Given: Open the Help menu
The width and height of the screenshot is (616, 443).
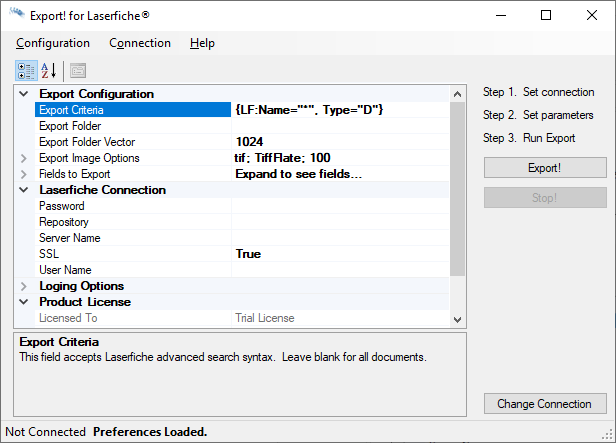Looking at the screenshot, I should click(x=202, y=43).
